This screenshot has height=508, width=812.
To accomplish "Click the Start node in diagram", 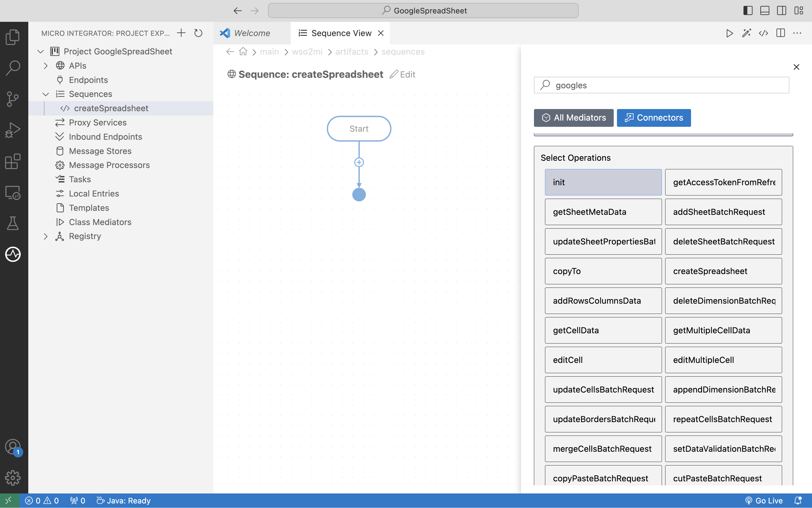I will point(359,129).
